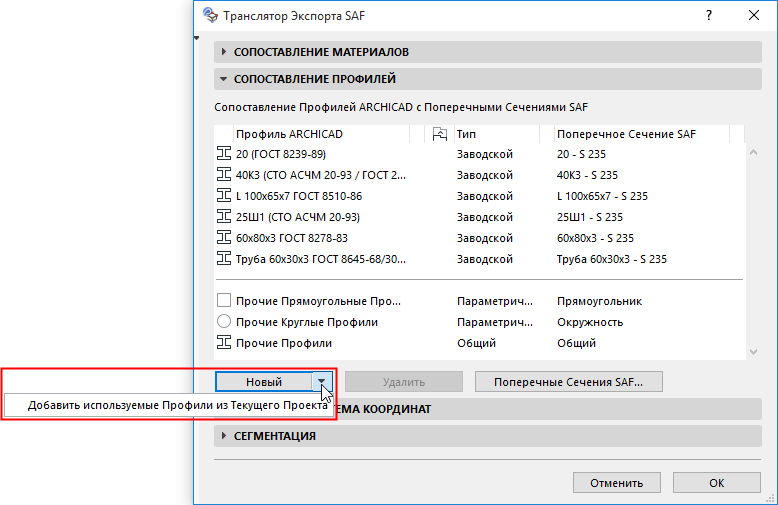Select row 60x80x3 ГОСТ 8278-83

[x=480, y=238]
